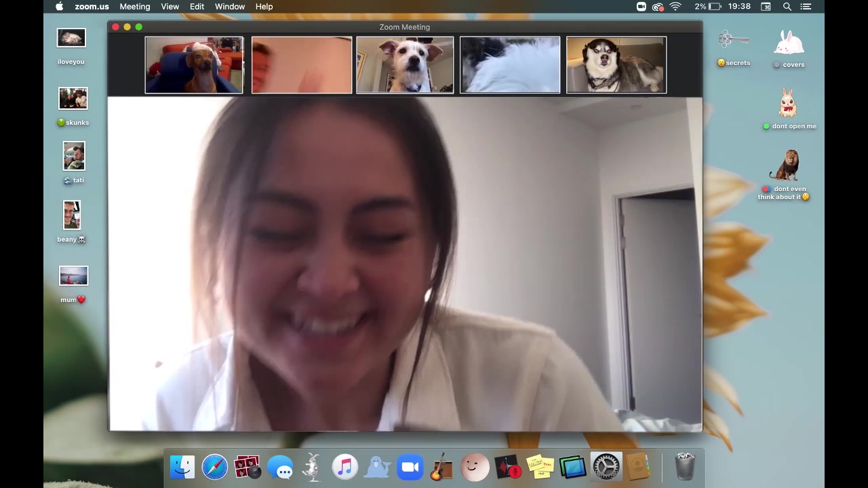Open the View menu
This screenshot has height=488, width=868.
coord(170,7)
